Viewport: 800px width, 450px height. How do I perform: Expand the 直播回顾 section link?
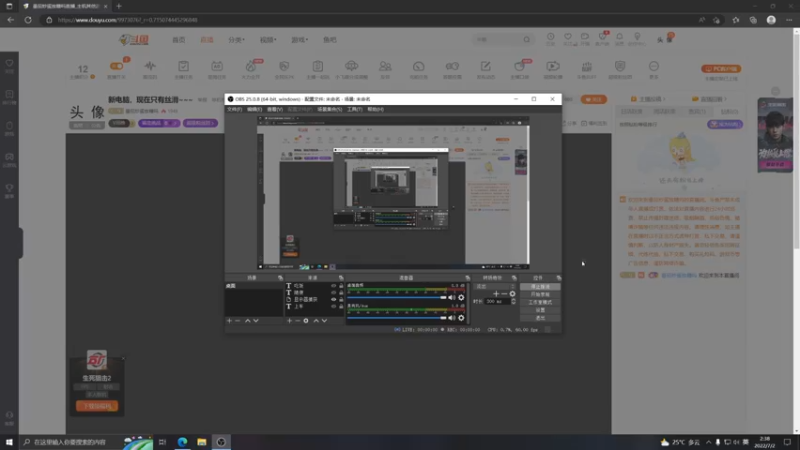[709, 99]
